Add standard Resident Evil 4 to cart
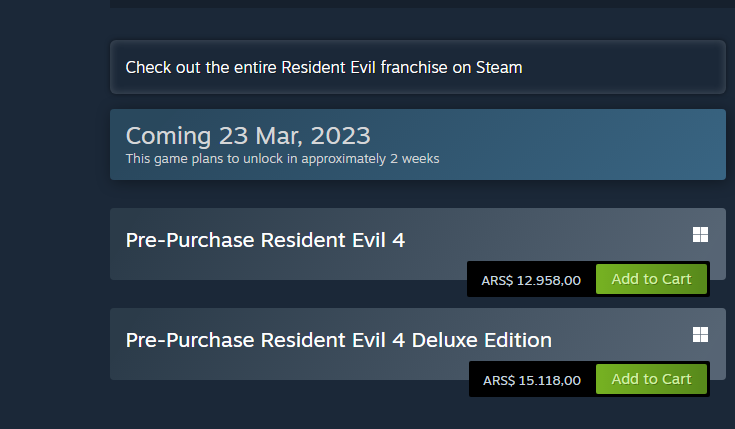This screenshot has width=735, height=429. coord(651,279)
